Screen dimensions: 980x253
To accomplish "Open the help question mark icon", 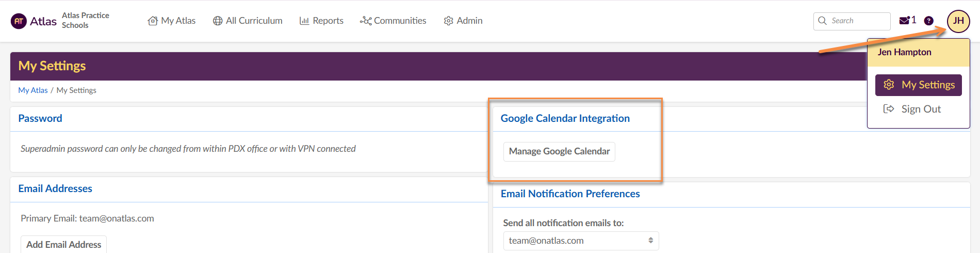I will tap(928, 21).
